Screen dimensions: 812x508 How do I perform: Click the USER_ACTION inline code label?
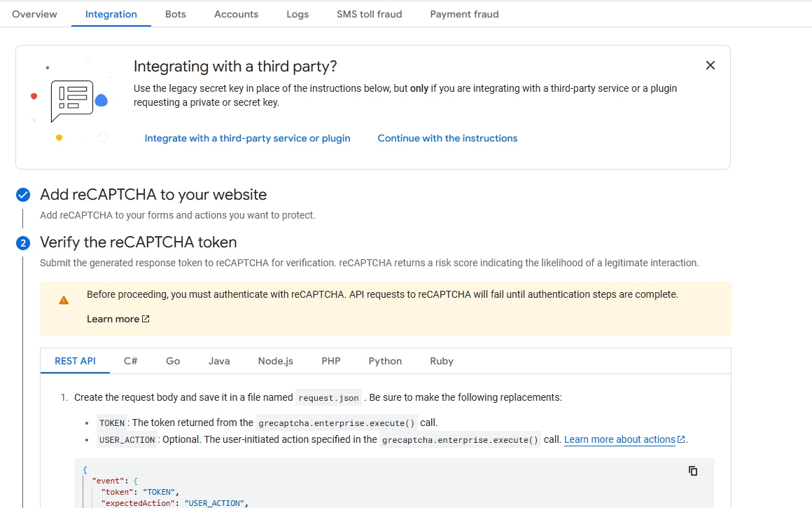(127, 439)
